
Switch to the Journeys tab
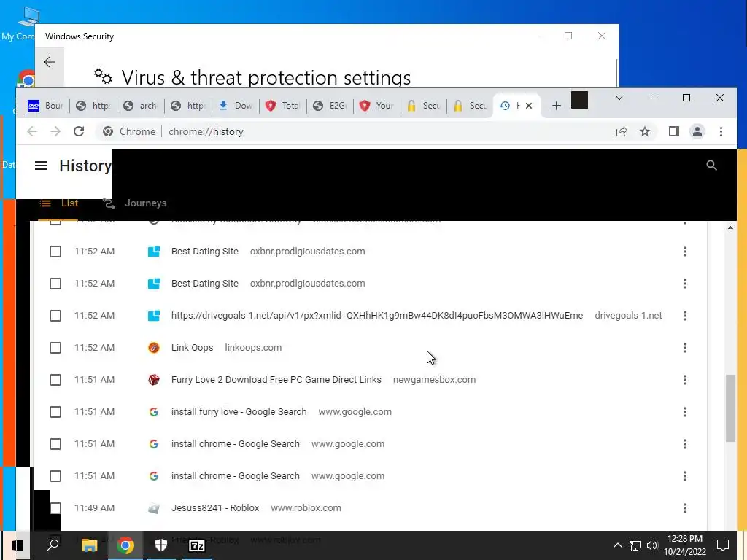click(x=135, y=203)
